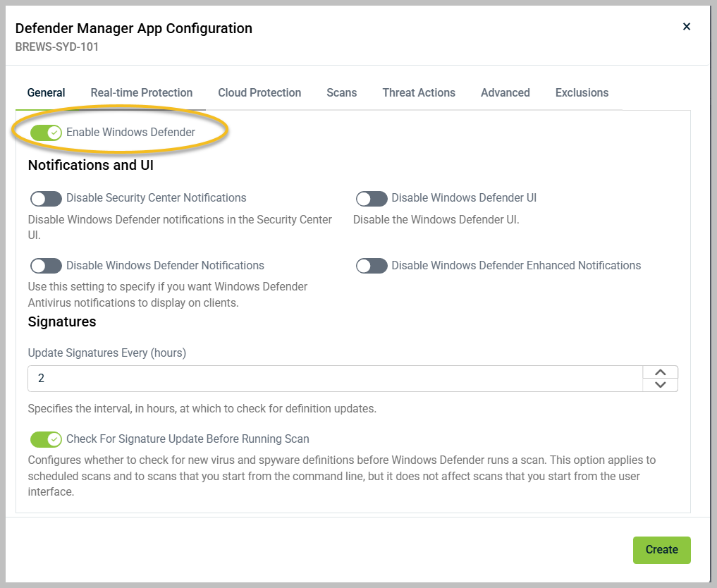The height and width of the screenshot is (588, 717).
Task: Toggle Disable Security Center Notifications on
Action: pos(46,198)
